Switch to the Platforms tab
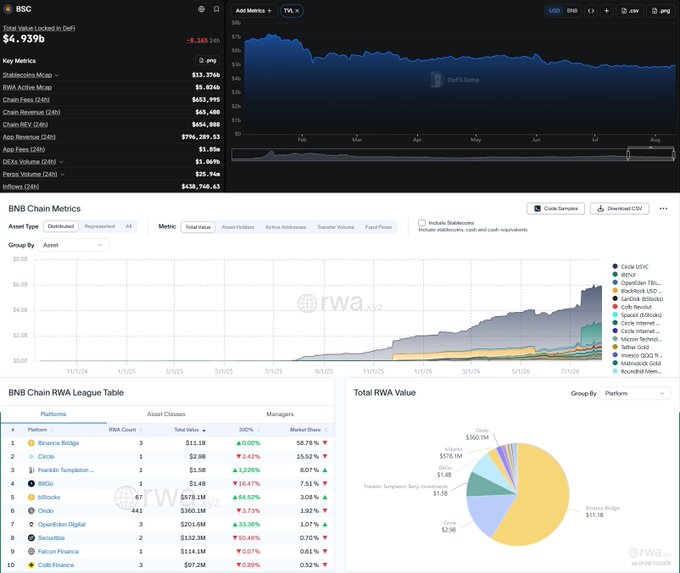This screenshot has height=573, width=680. pyautogui.click(x=53, y=414)
